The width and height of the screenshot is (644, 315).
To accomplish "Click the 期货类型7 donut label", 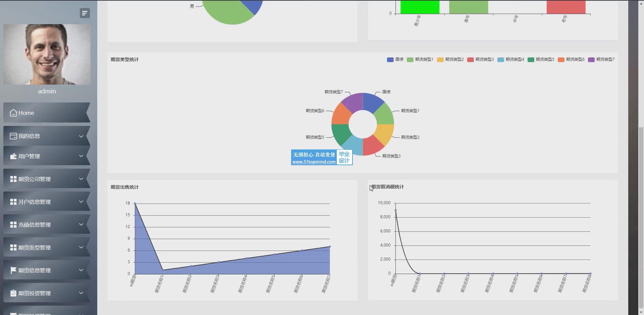I will [x=334, y=92].
